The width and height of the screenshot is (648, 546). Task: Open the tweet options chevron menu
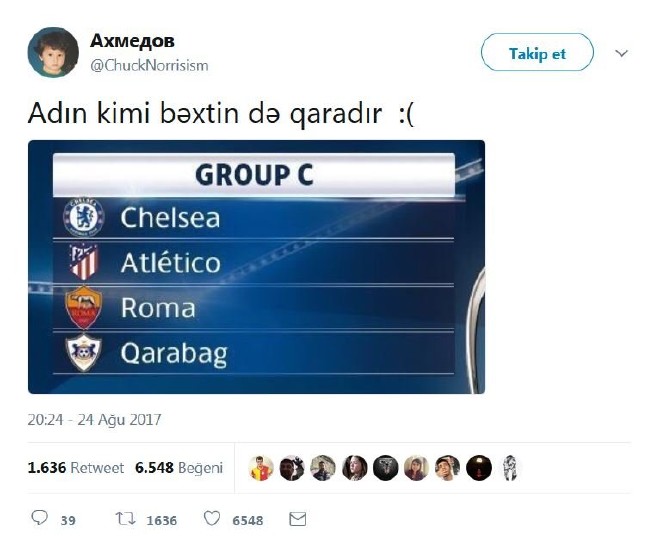[x=621, y=53]
